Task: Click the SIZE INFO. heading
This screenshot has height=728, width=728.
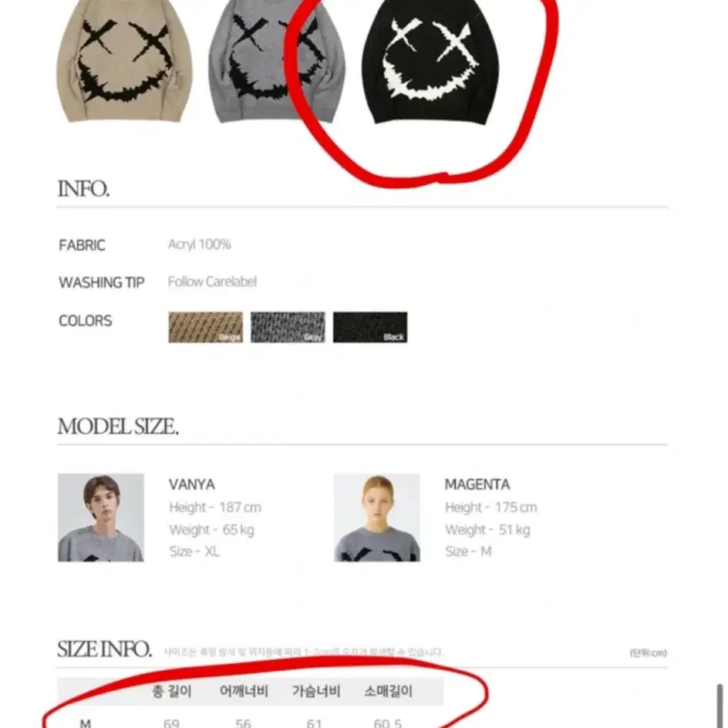Action: (x=104, y=649)
